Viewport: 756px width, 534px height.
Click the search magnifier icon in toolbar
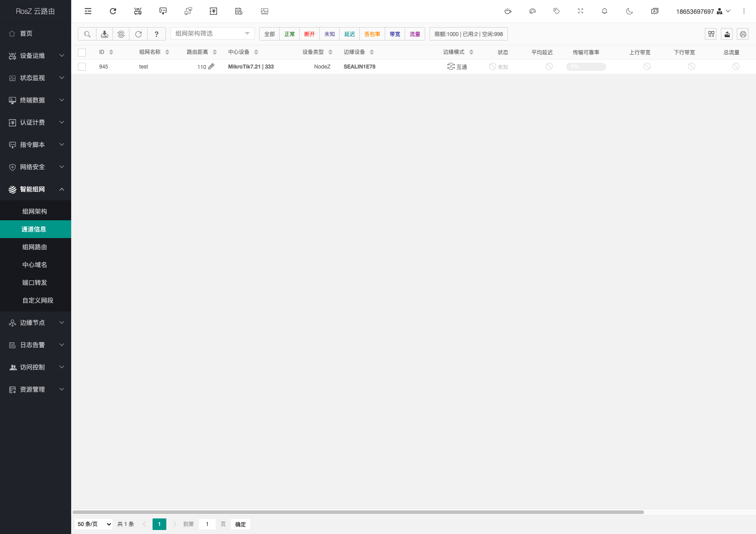coord(87,34)
